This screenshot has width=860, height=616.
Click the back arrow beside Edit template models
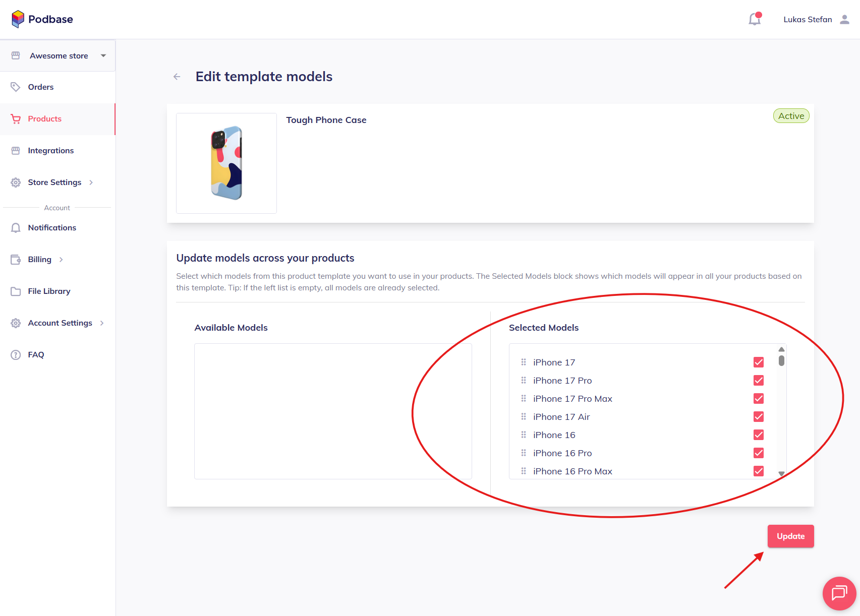[177, 77]
